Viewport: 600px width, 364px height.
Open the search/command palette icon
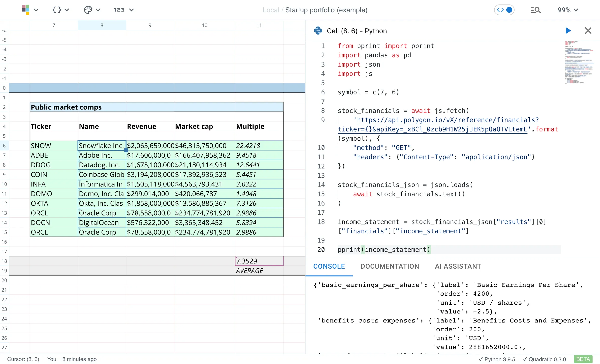536,10
